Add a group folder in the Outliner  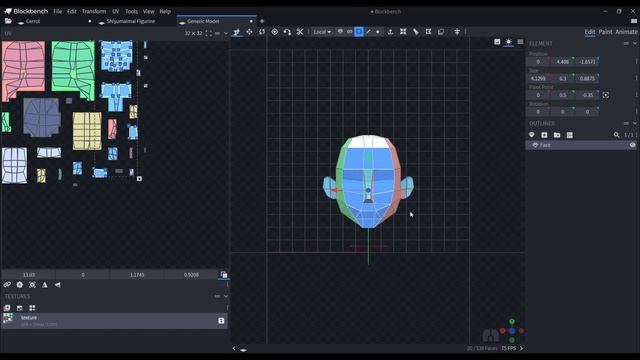click(x=557, y=135)
